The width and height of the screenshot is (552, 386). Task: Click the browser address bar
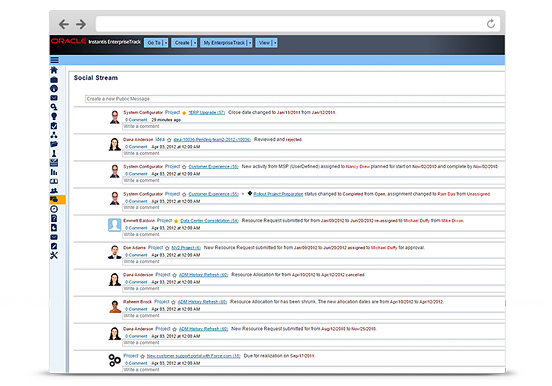click(290, 24)
